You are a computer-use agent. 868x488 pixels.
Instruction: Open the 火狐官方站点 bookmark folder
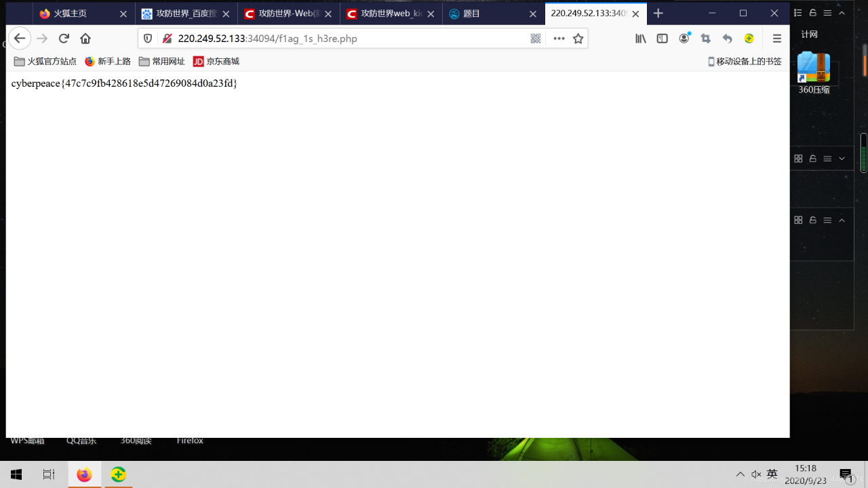(45, 62)
